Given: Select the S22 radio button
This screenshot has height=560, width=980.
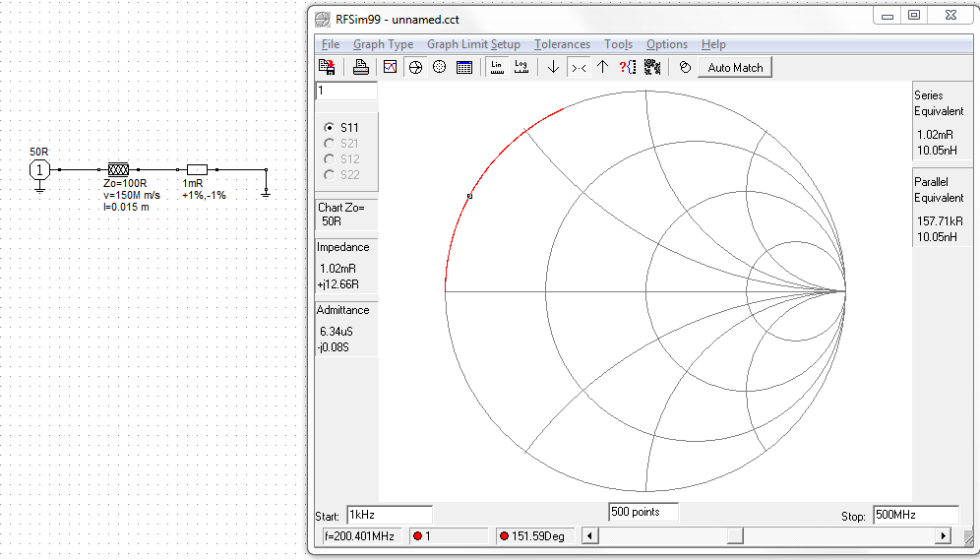Looking at the screenshot, I should (x=330, y=175).
